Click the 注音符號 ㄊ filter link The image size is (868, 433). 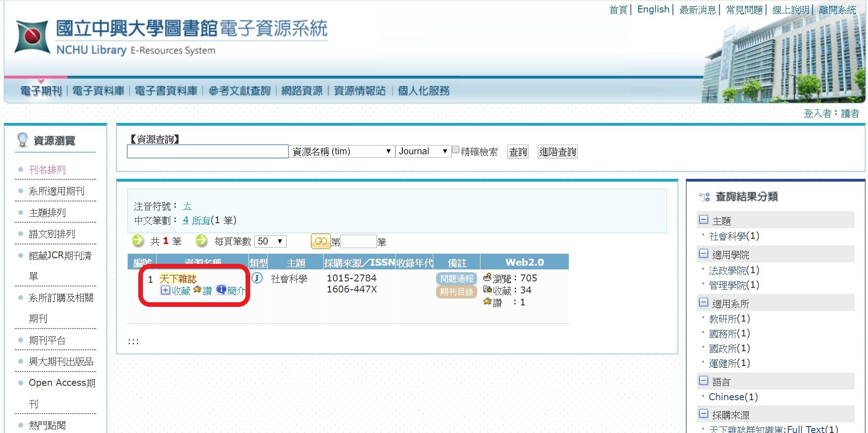click(187, 206)
